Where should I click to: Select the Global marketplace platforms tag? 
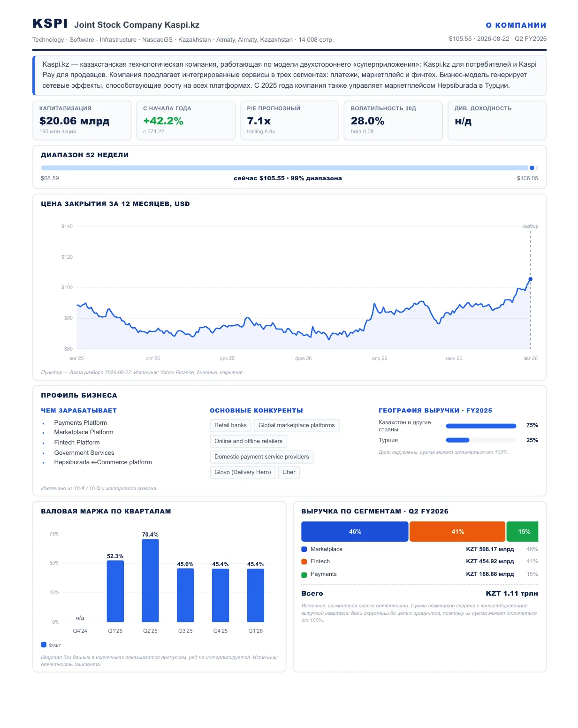tap(297, 425)
